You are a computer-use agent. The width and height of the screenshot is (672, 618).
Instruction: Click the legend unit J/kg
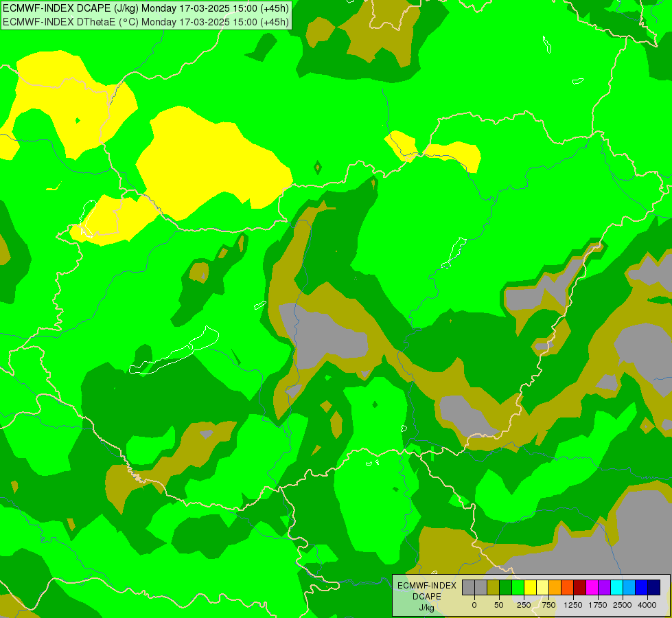[x=426, y=608]
